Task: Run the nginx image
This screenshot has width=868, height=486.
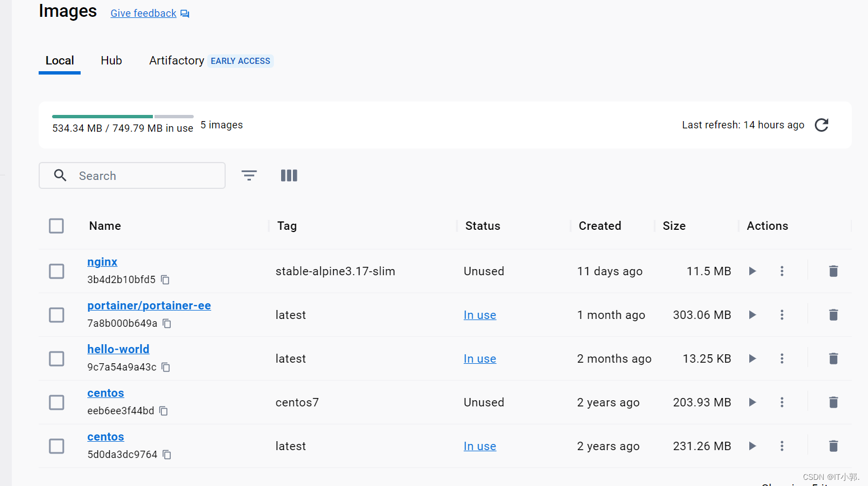Action: pyautogui.click(x=753, y=271)
